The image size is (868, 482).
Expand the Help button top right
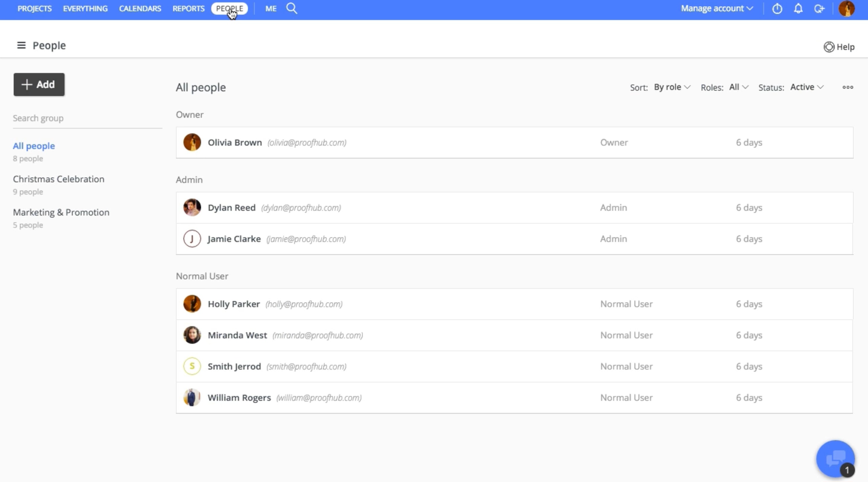click(839, 46)
